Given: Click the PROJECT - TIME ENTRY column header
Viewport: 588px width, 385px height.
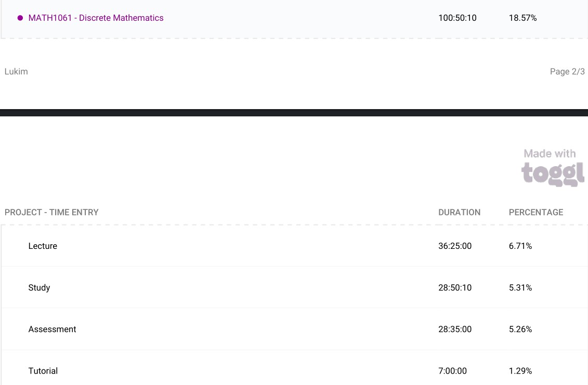Looking at the screenshot, I should point(51,212).
